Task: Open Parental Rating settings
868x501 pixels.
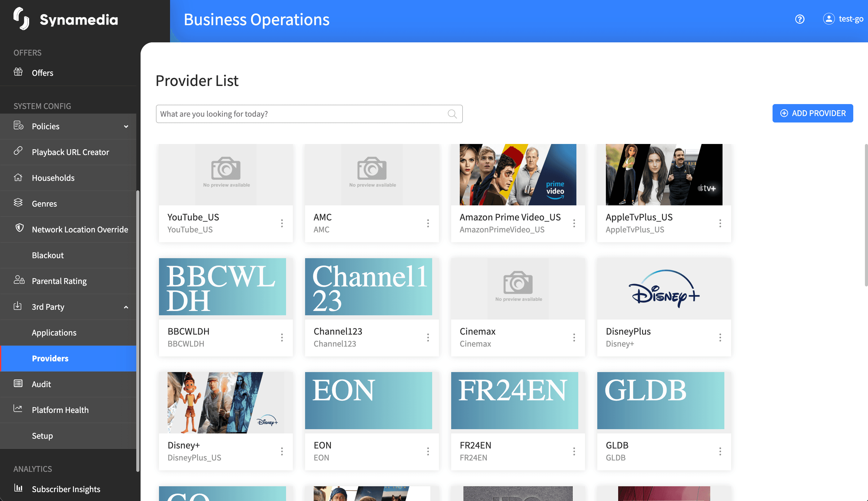Action: [x=68, y=281]
